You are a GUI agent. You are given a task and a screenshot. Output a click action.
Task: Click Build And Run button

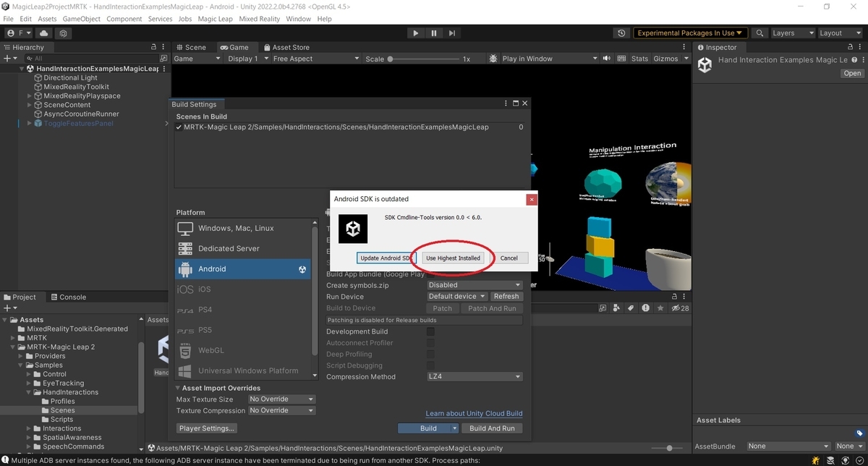[x=492, y=428]
